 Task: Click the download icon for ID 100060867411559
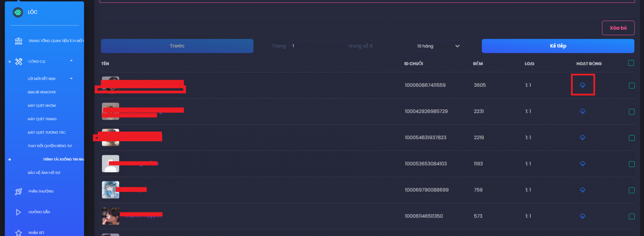coord(582,85)
